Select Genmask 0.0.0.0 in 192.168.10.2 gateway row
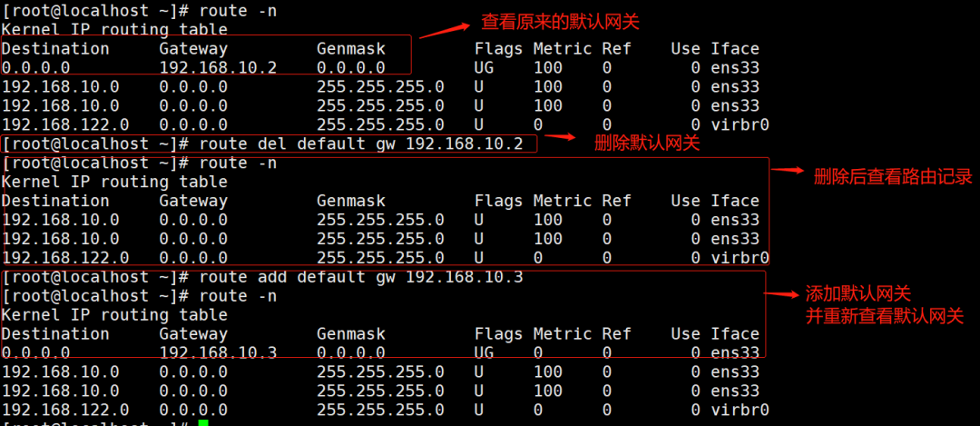 pyautogui.click(x=350, y=67)
